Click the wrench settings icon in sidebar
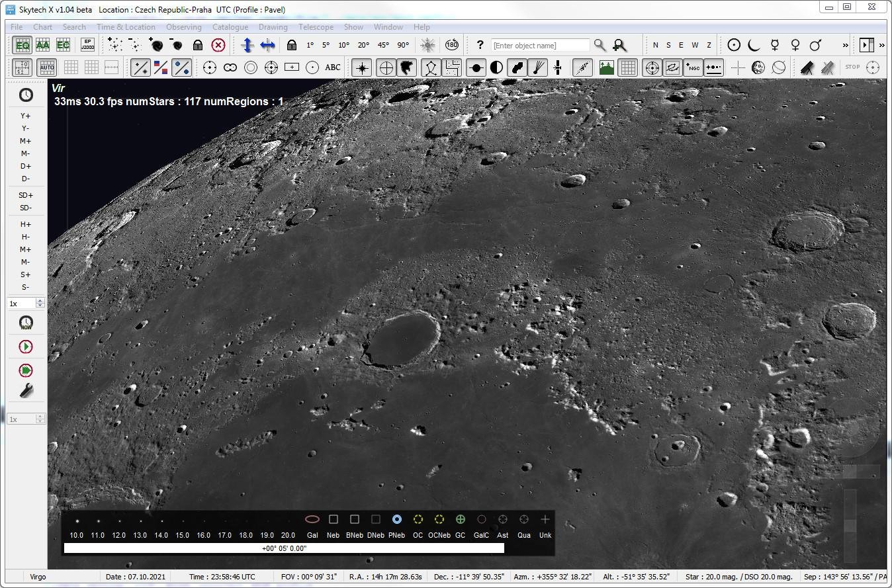This screenshot has width=892, height=588. pyautogui.click(x=26, y=391)
